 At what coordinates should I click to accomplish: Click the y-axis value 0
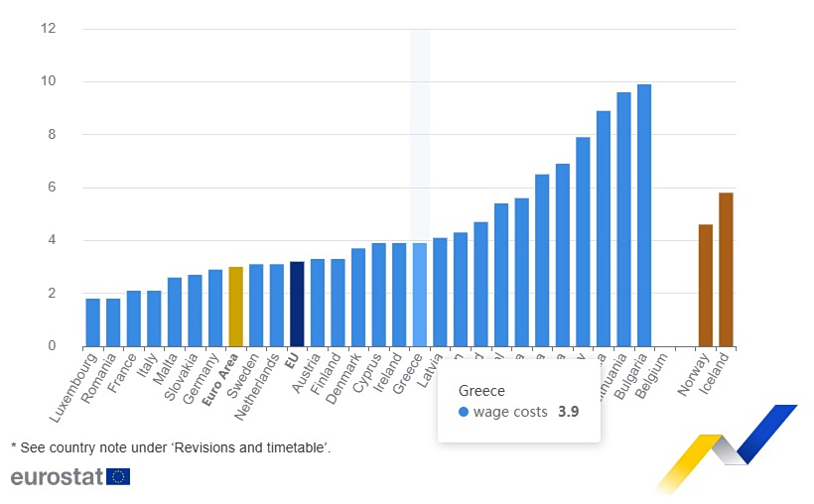[52, 346]
